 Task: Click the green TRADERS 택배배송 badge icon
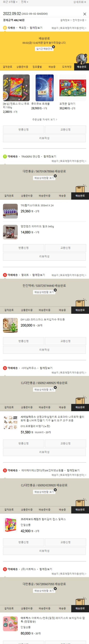pyautogui.click(x=5, y=156)
